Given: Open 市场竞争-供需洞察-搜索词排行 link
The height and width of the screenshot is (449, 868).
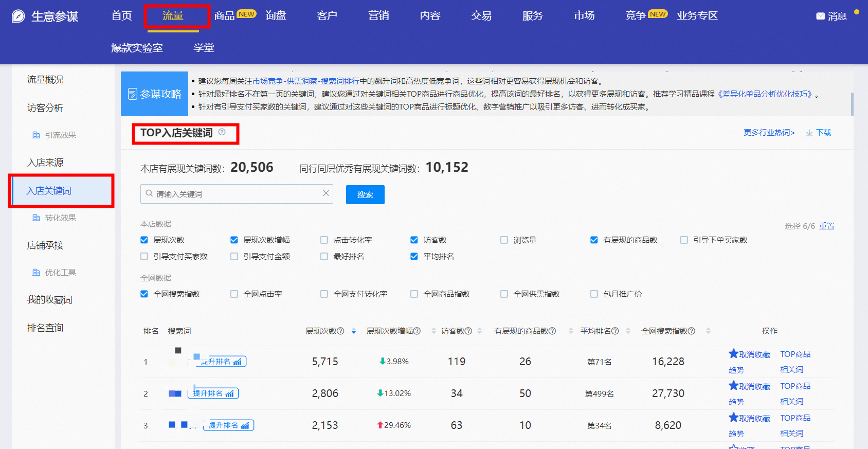Looking at the screenshot, I should [x=306, y=81].
